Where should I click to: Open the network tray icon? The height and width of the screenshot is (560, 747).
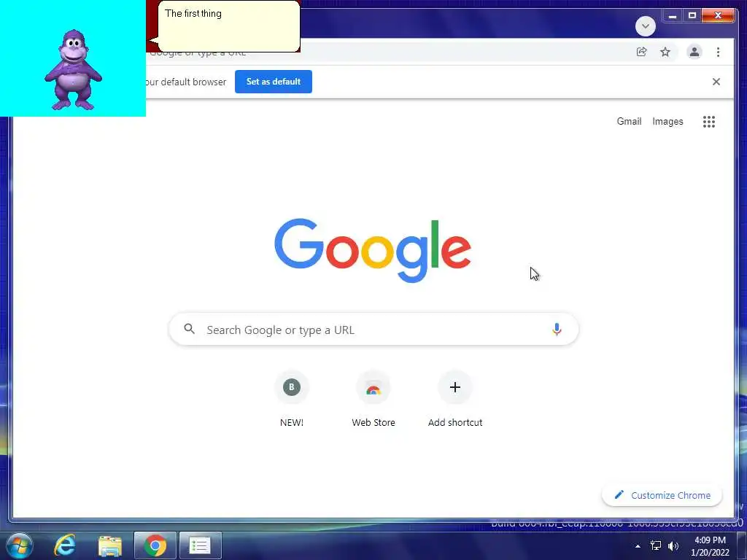coord(656,545)
